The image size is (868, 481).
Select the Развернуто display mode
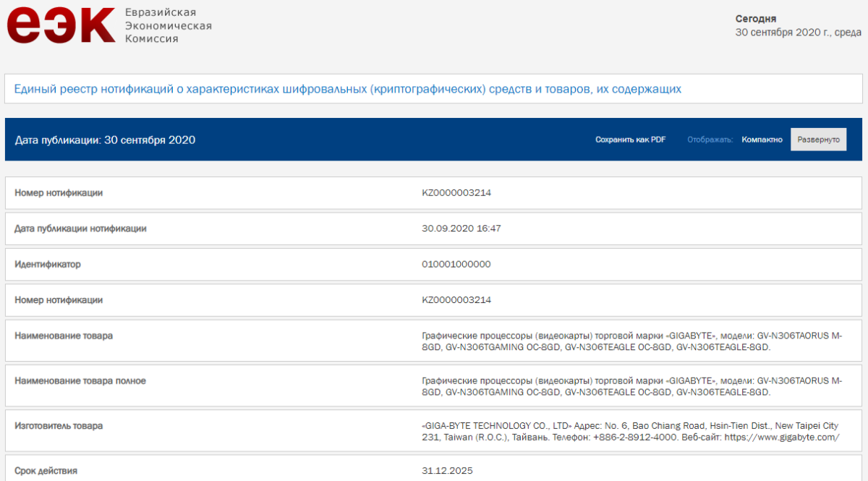coord(818,140)
